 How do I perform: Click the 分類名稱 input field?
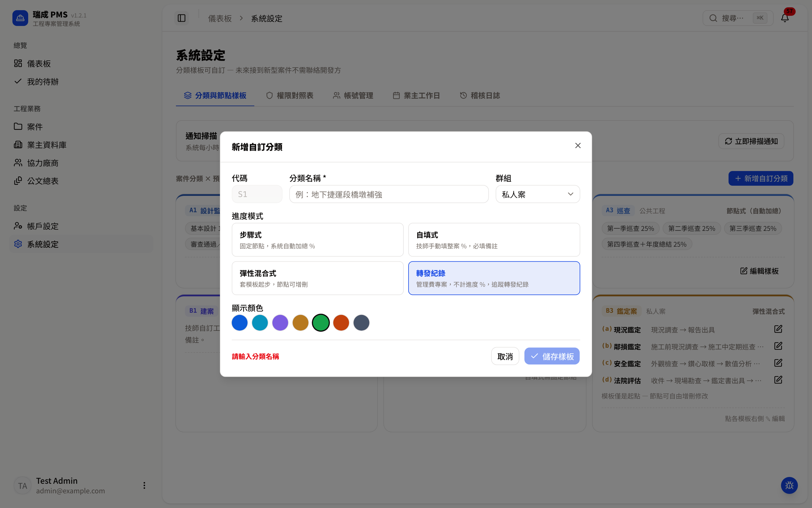(x=389, y=194)
